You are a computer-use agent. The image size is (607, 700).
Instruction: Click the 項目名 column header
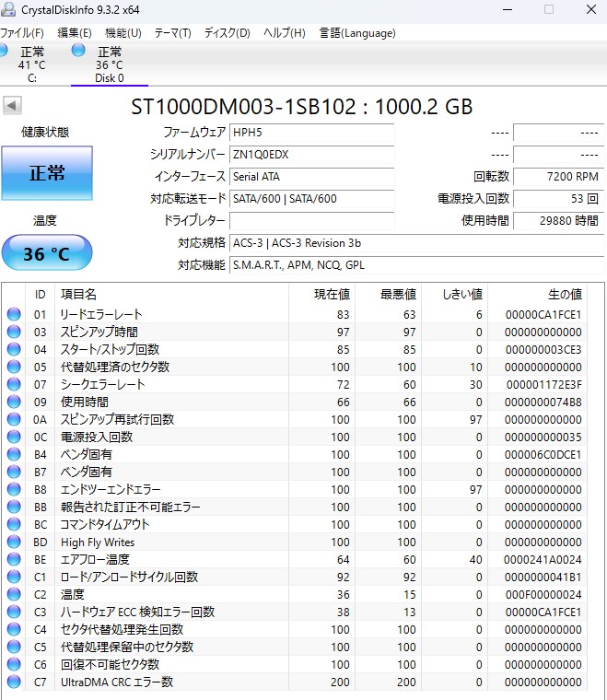coord(171,294)
